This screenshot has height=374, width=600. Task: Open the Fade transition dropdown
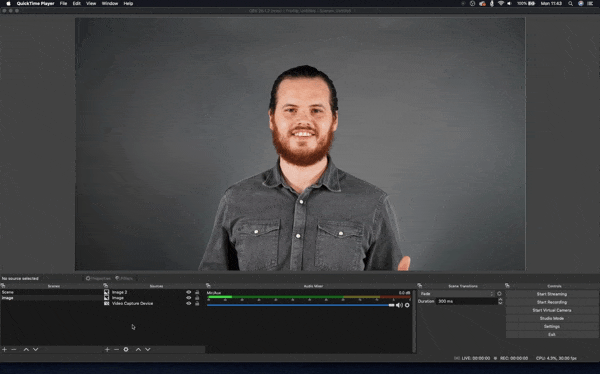tap(457, 294)
